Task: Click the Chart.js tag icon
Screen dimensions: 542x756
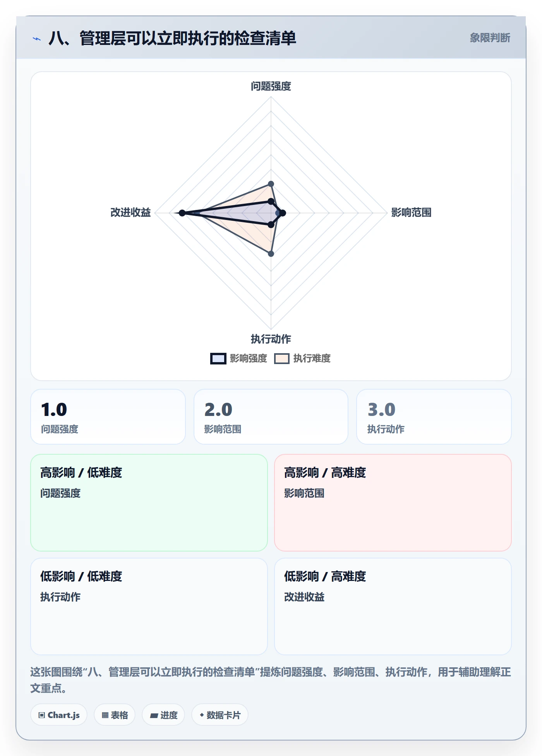Action: pos(42,715)
